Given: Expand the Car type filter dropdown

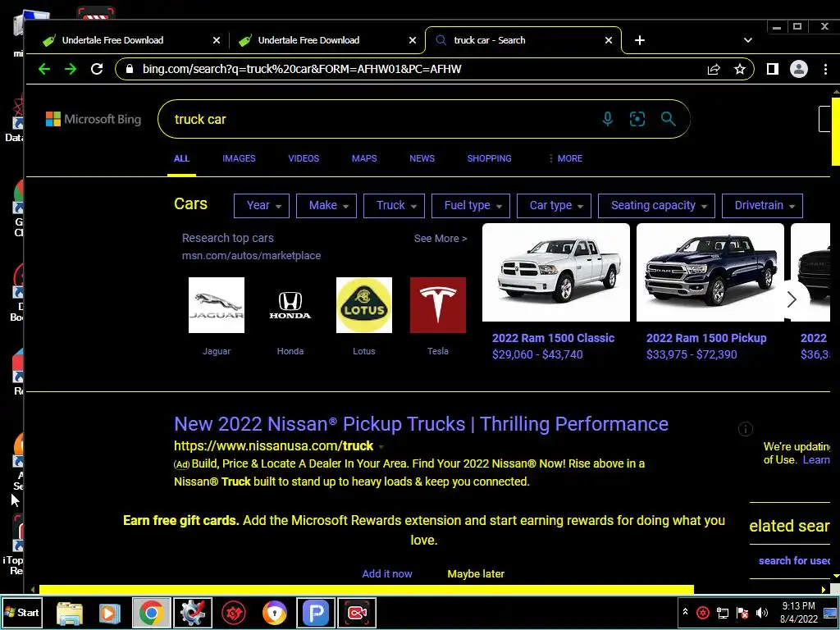Looking at the screenshot, I should 554,206.
